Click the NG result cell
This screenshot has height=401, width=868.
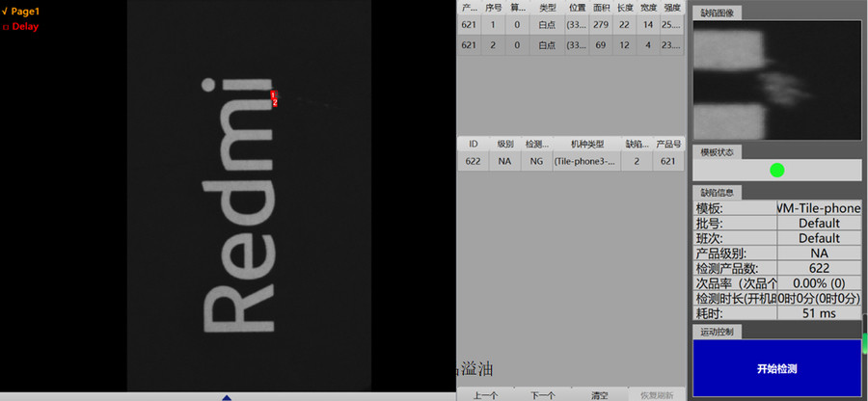coord(537,162)
